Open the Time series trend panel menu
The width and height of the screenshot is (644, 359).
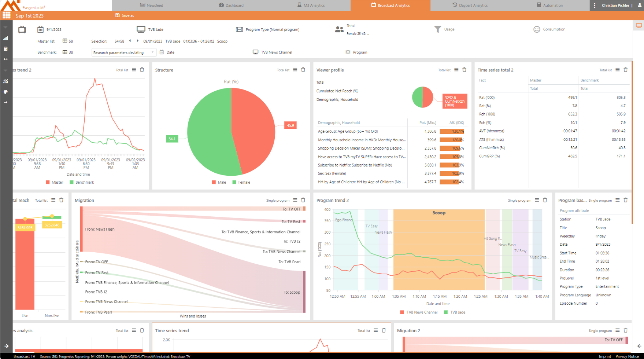pyautogui.click(x=376, y=330)
